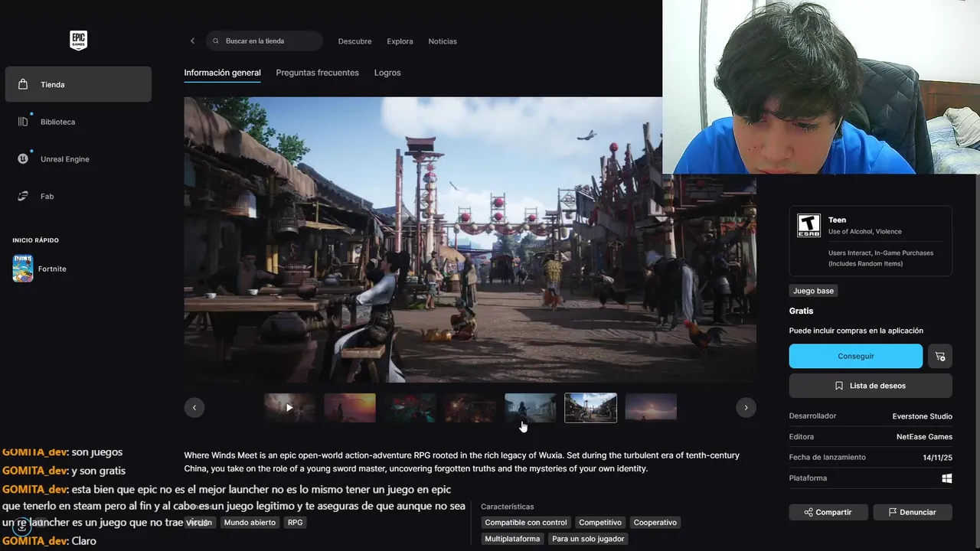
Task: Add game to cart icon
Action: [x=940, y=356]
